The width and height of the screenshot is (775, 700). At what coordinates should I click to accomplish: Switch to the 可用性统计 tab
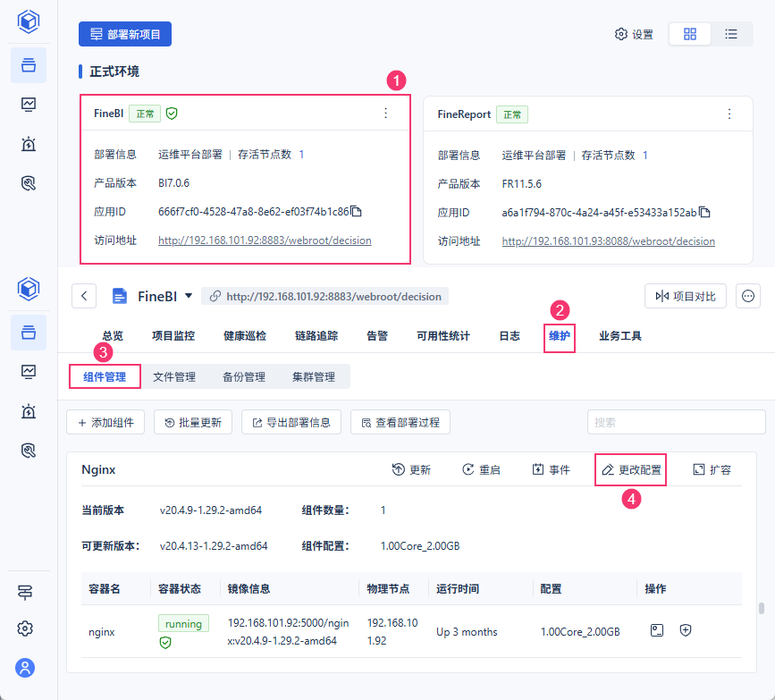tap(443, 336)
